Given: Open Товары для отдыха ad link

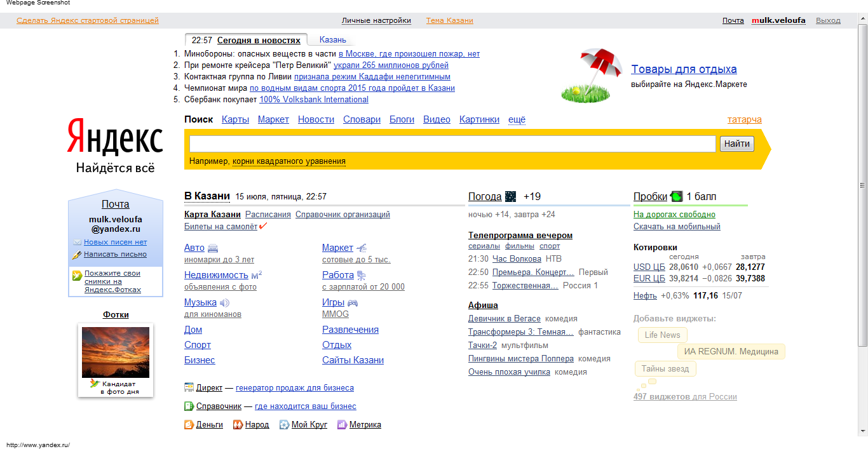Looking at the screenshot, I should 684,69.
